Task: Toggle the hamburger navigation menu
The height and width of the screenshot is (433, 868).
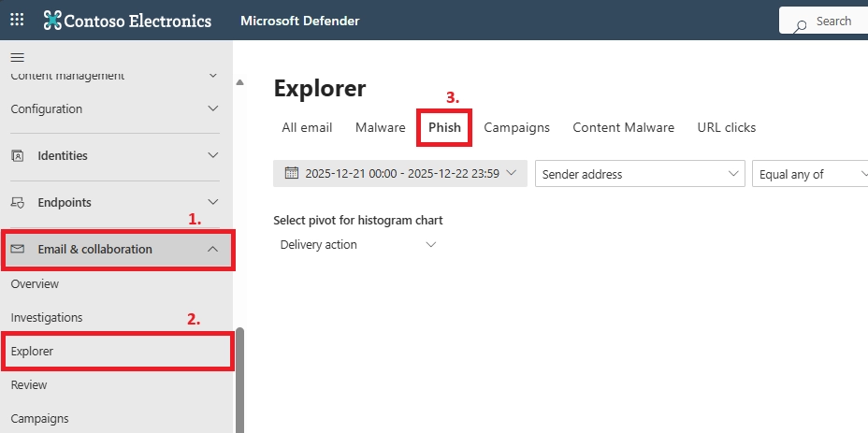Action: 17,58
